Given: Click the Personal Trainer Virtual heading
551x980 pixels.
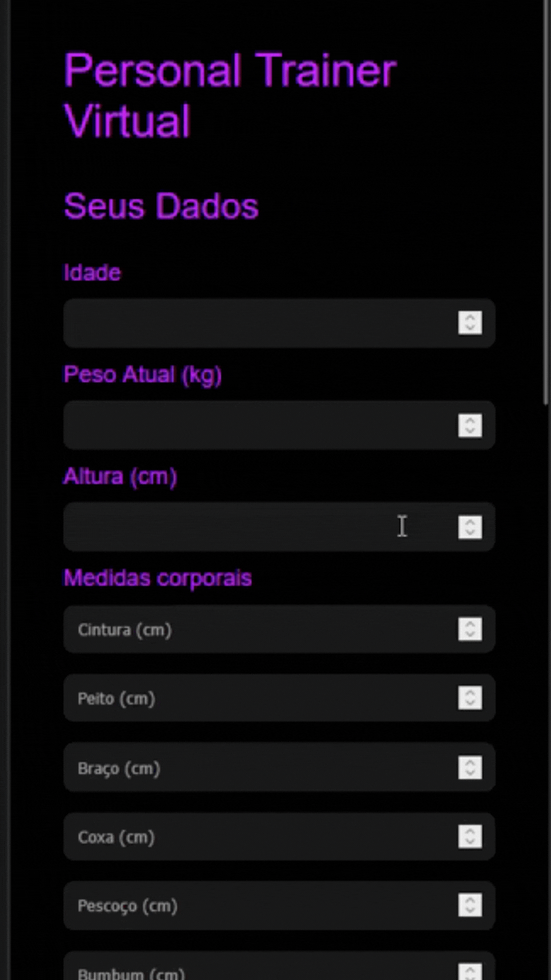Looking at the screenshot, I should [230, 95].
